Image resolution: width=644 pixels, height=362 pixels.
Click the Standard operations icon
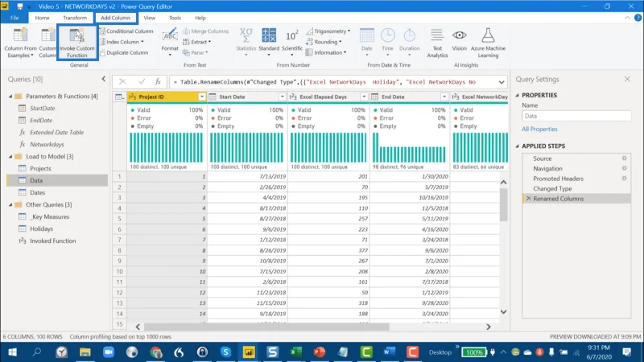point(269,35)
